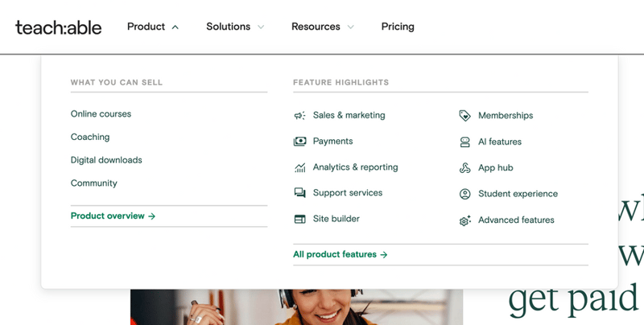Viewport: 644px width, 325px height.
Task: Click the App hub icon
Action: [464, 168]
